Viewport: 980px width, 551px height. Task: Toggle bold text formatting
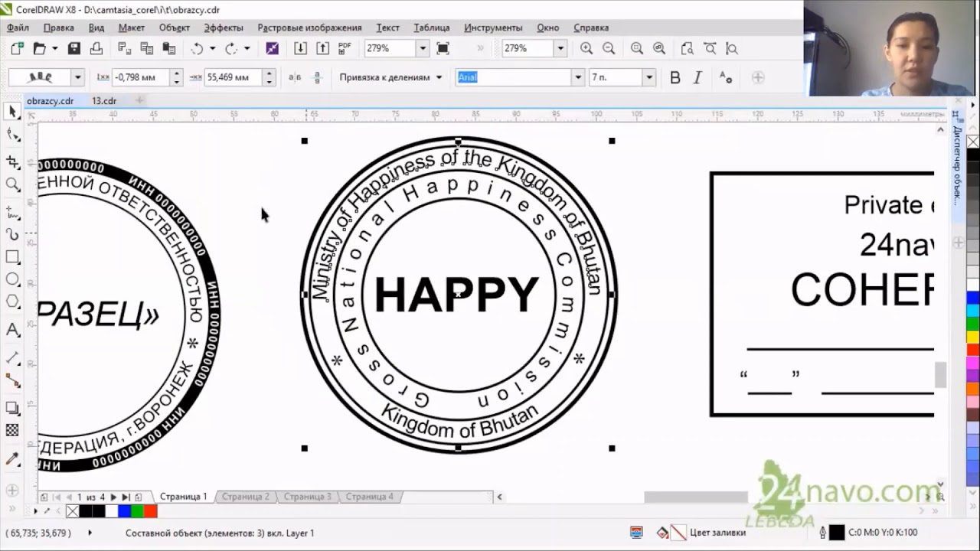[675, 77]
